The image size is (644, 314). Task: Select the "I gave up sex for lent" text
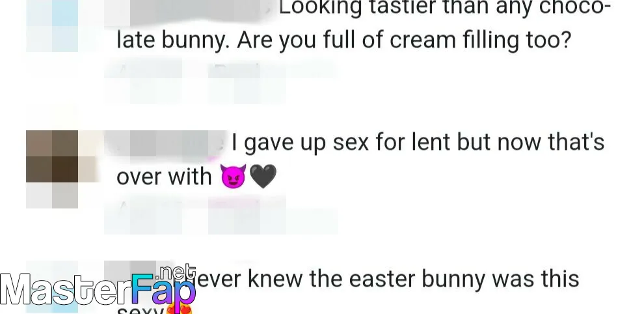click(x=418, y=143)
